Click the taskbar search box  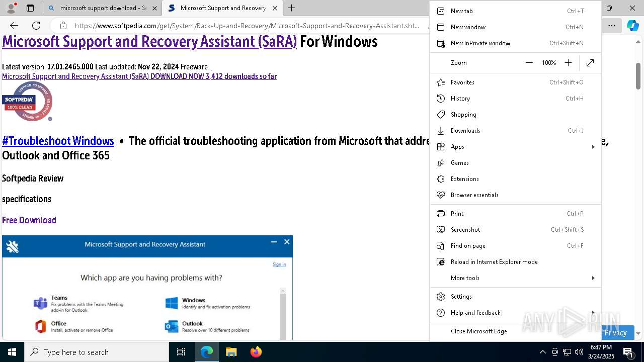click(97, 352)
